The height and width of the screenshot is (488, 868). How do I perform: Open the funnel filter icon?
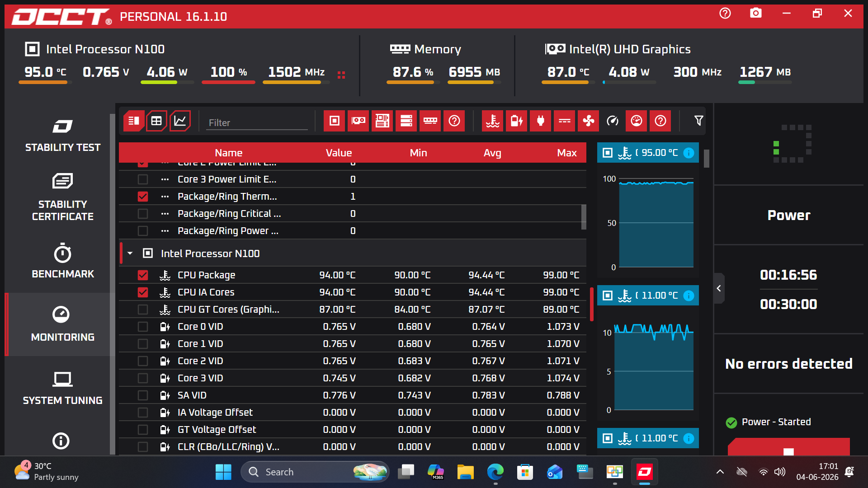(698, 121)
